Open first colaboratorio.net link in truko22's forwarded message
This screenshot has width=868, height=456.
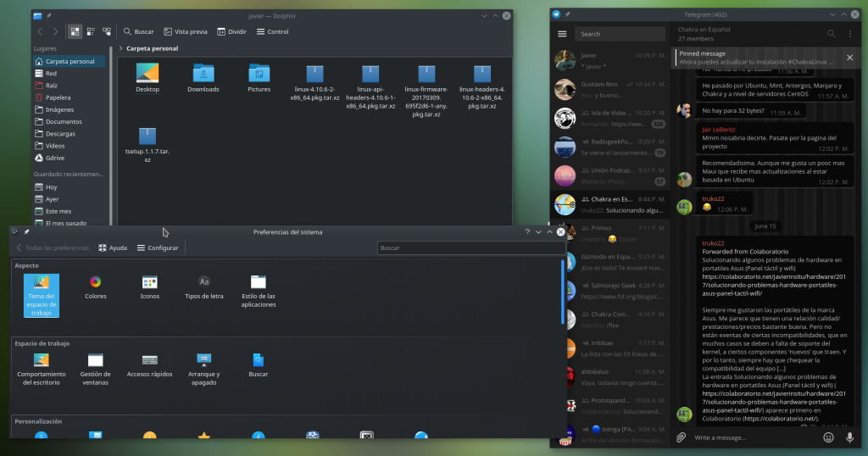[773, 285]
